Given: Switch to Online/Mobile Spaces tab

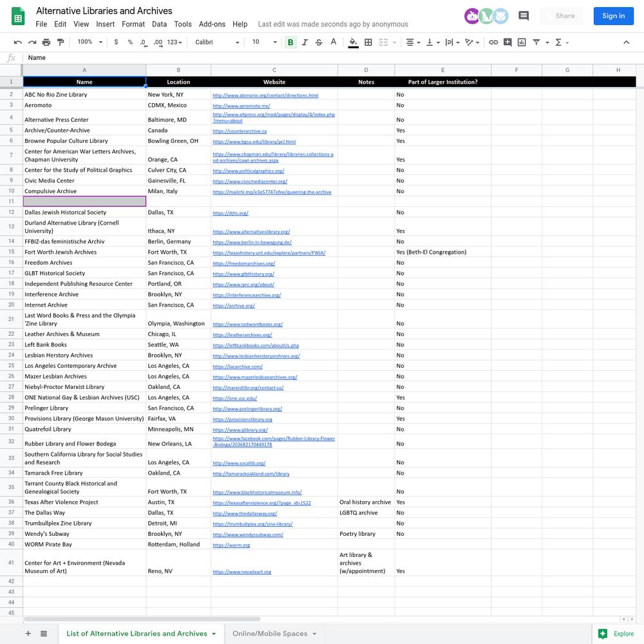Looking at the screenshot, I should [x=270, y=633].
